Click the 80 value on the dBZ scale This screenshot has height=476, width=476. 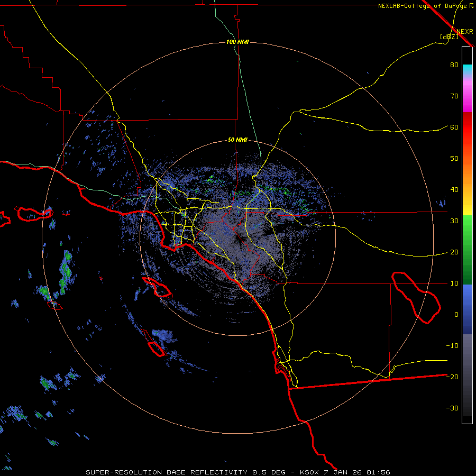coord(454,65)
